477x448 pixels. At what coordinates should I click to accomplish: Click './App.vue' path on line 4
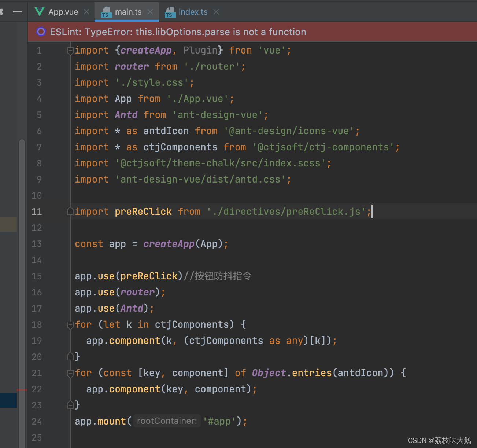198,99
